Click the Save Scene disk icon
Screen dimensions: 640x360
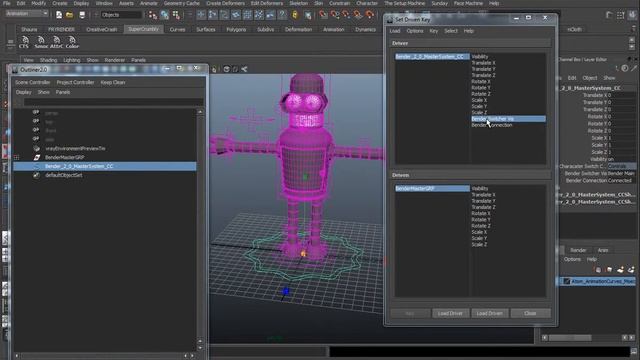(x=82, y=15)
